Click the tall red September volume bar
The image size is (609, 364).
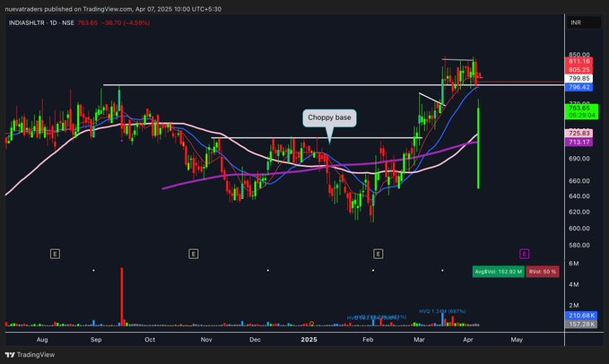pyautogui.click(x=122, y=297)
